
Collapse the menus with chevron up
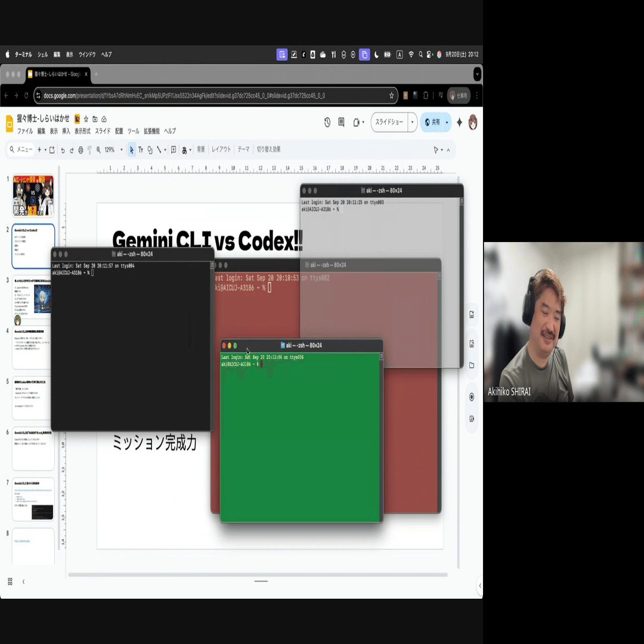pos(448,150)
